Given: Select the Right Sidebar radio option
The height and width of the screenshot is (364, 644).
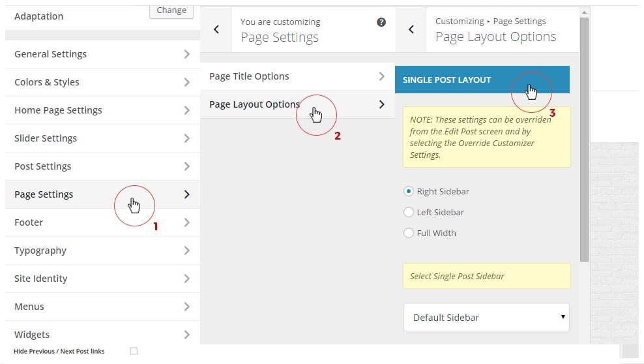Looking at the screenshot, I should pyautogui.click(x=409, y=192).
